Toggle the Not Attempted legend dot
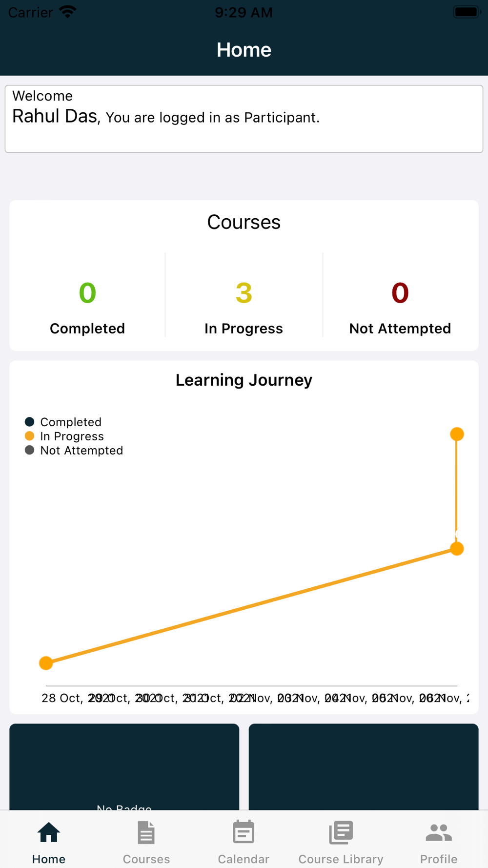Viewport: 488px width, 868px height. click(30, 450)
